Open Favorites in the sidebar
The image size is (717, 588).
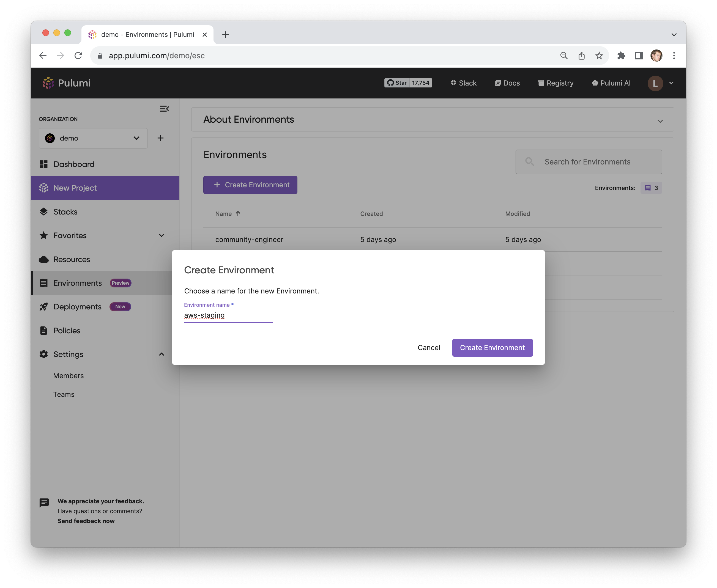coord(105,235)
